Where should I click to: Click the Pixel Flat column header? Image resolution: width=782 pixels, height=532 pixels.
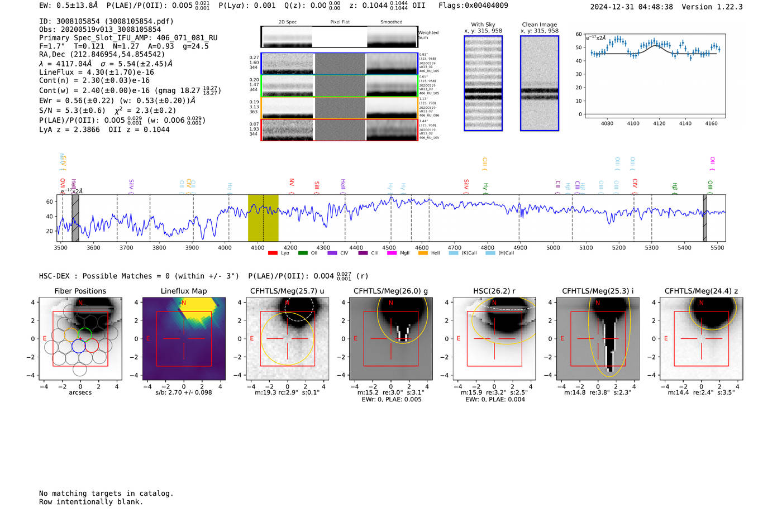[340, 22]
